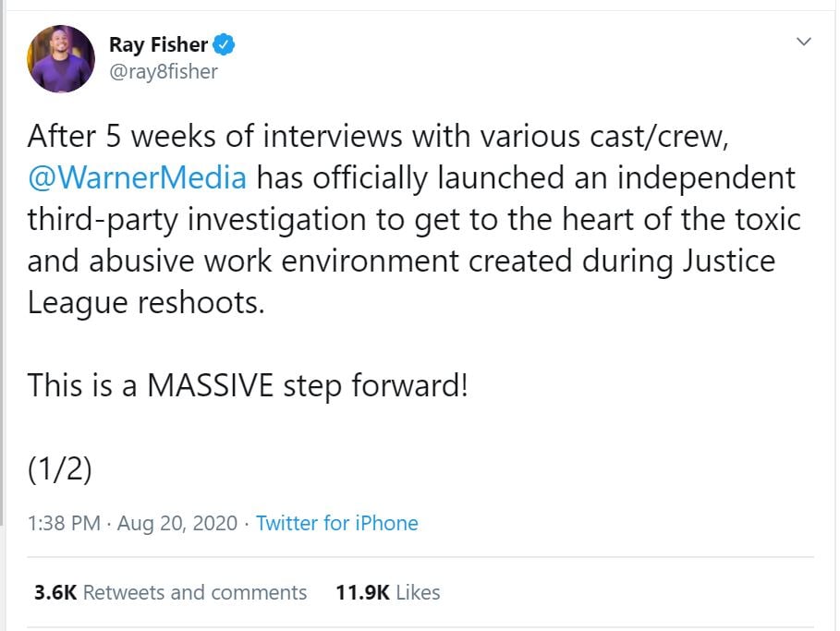This screenshot has width=840, height=631.
Task: Click the 'Retweets and comments' label text
Action: (195, 592)
